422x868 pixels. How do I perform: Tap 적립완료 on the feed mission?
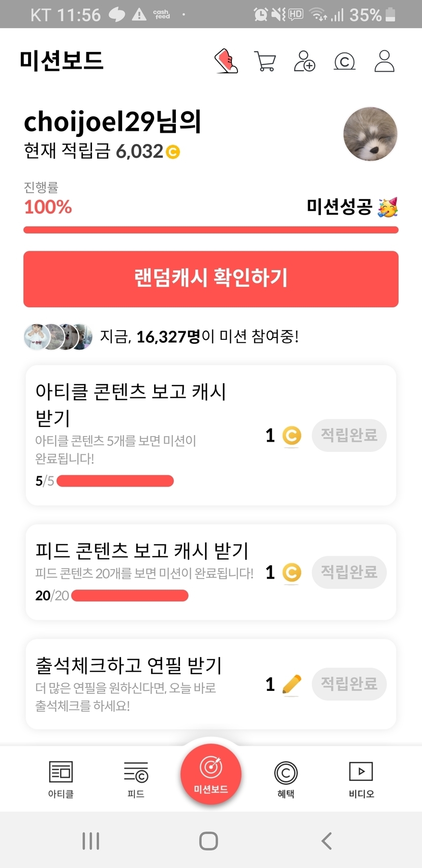point(349,572)
